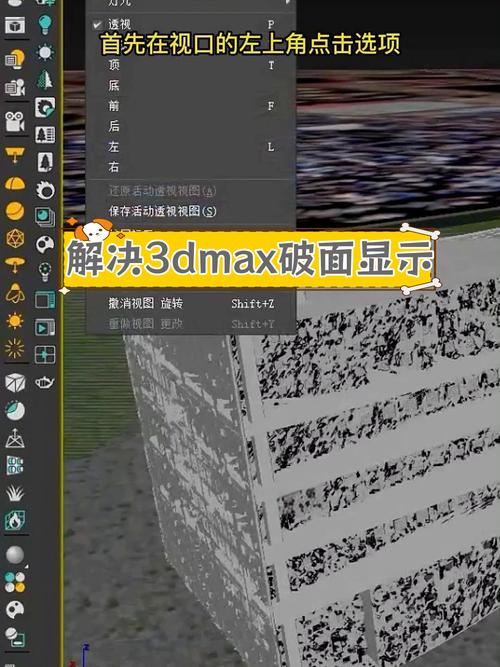Image resolution: width=500 pixels, height=667 pixels.
Task: Select the solid yellow sun light icon
Action: coord(15,320)
